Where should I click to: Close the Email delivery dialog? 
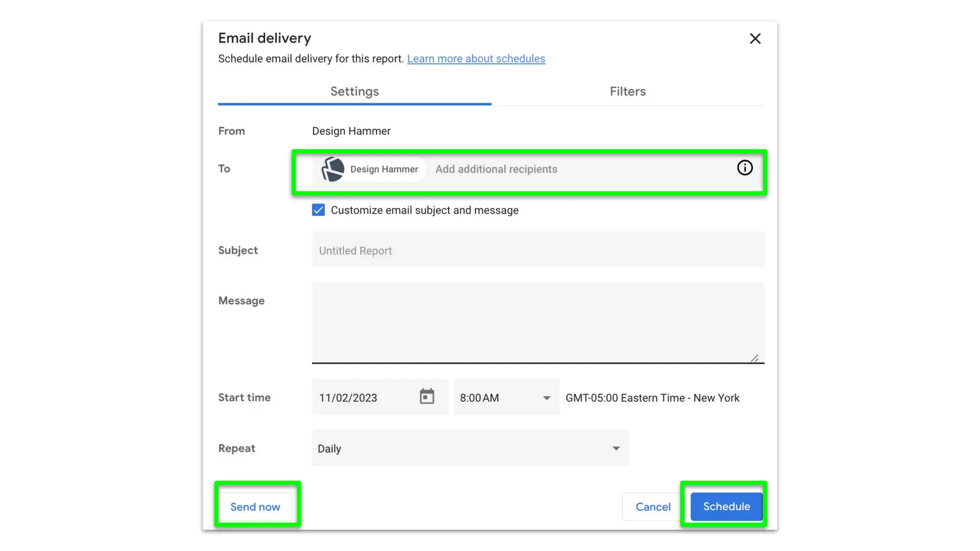tap(755, 39)
